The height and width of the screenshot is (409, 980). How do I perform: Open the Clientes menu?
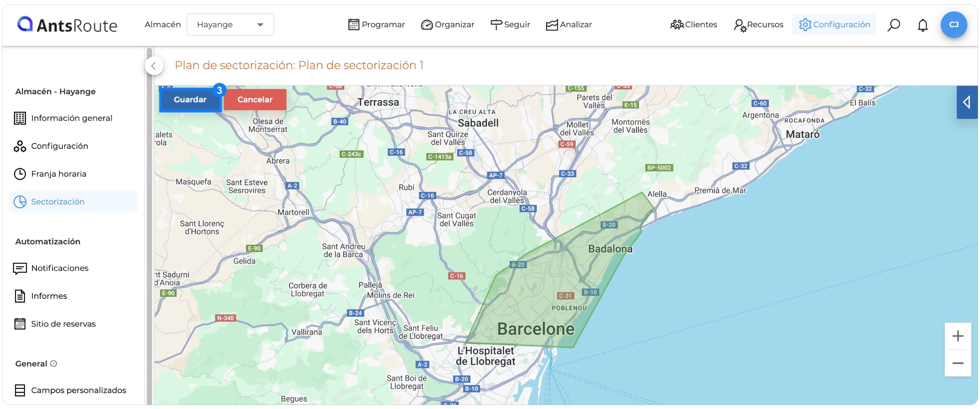click(x=694, y=25)
